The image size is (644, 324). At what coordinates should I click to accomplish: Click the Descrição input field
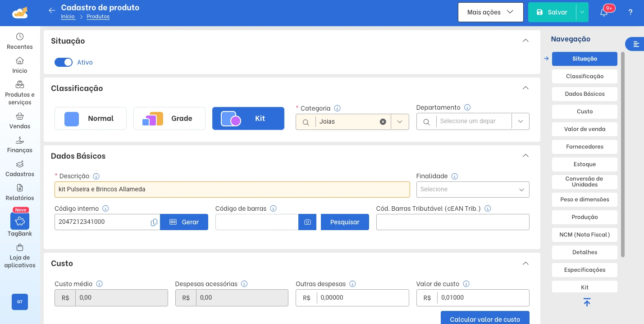pos(232,190)
